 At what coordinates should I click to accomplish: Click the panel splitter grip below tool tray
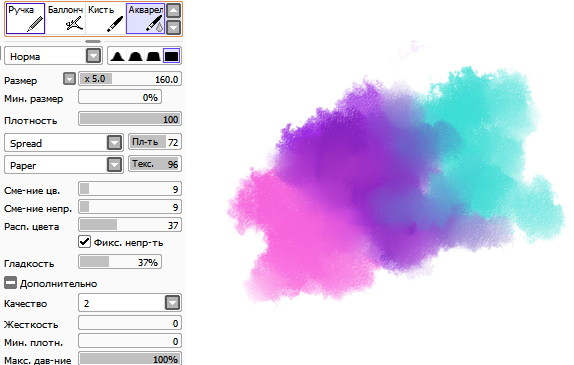point(93,41)
